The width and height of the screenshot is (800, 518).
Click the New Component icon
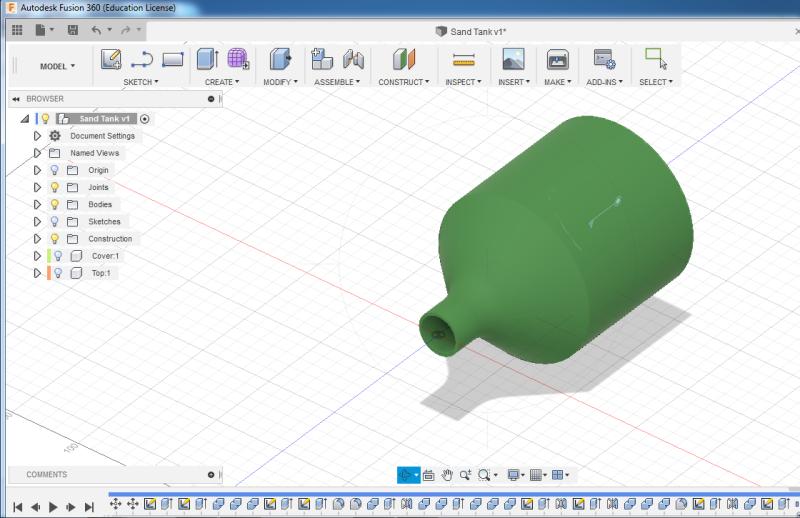point(322,59)
